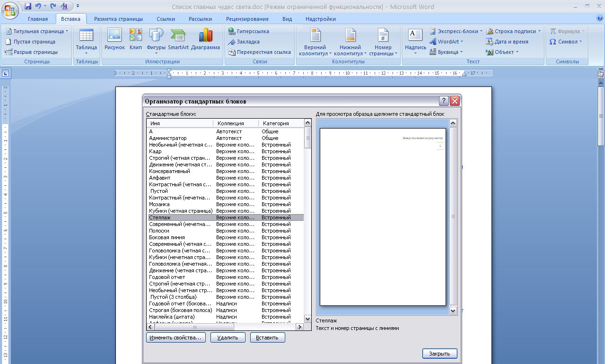This screenshot has width=605, height=364.
Task: Insert a Разрыв страницы
Action: point(32,52)
